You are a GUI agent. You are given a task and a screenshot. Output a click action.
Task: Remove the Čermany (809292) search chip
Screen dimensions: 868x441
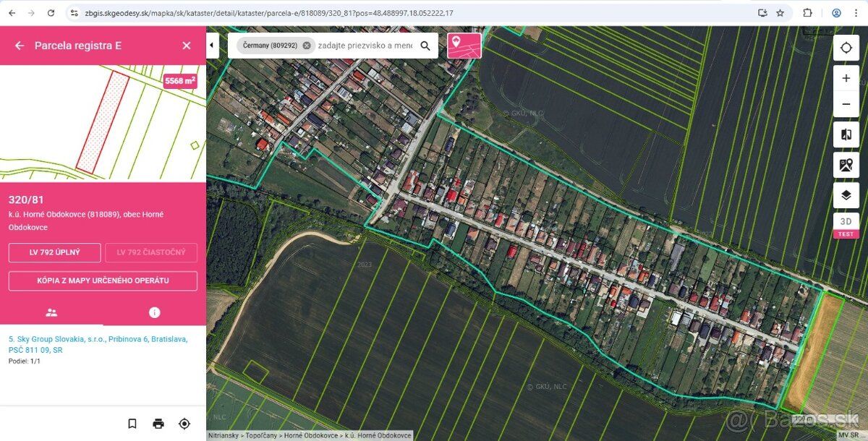[x=307, y=46]
